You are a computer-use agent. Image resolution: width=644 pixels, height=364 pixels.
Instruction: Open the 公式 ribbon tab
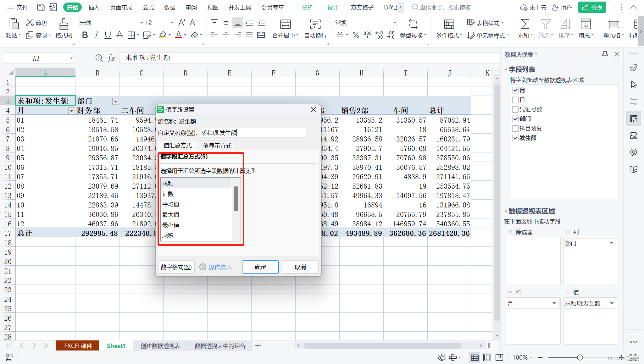coord(148,7)
